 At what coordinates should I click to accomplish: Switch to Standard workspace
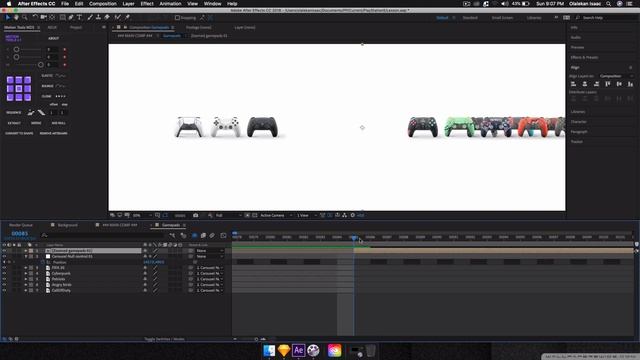[470, 18]
